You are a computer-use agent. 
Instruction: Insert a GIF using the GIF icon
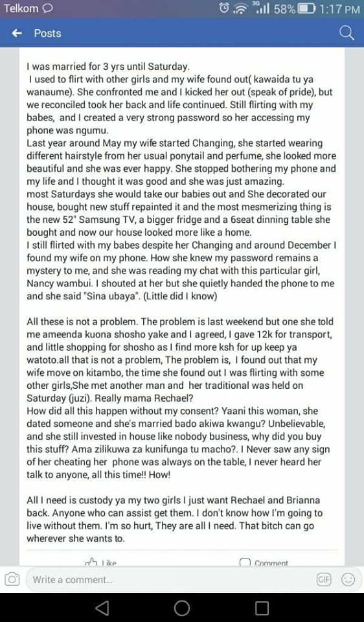(x=323, y=579)
